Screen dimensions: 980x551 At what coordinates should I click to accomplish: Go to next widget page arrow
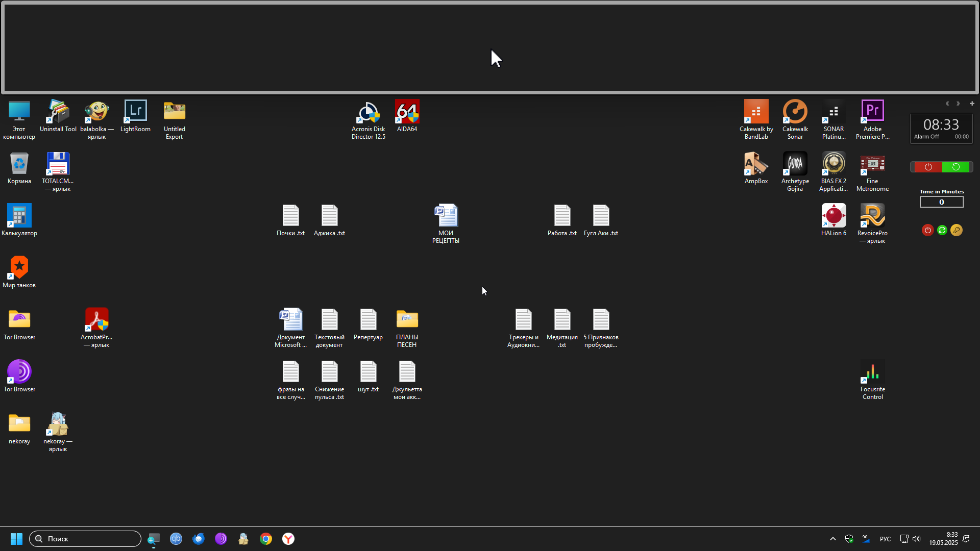pyautogui.click(x=958, y=104)
